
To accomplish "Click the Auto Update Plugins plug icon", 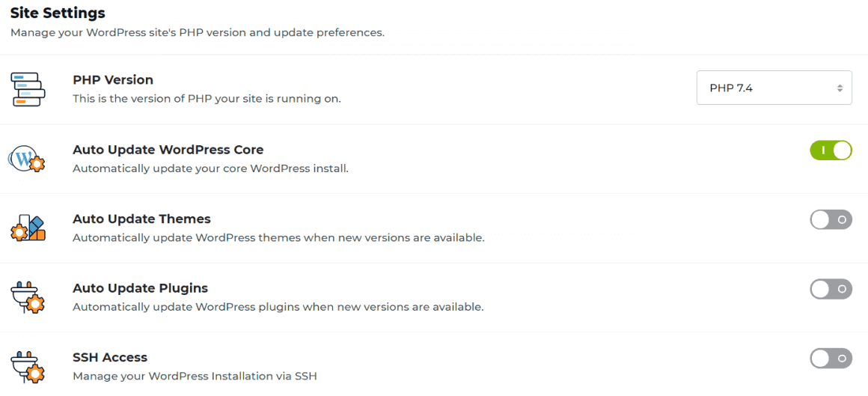I will 28,297.
